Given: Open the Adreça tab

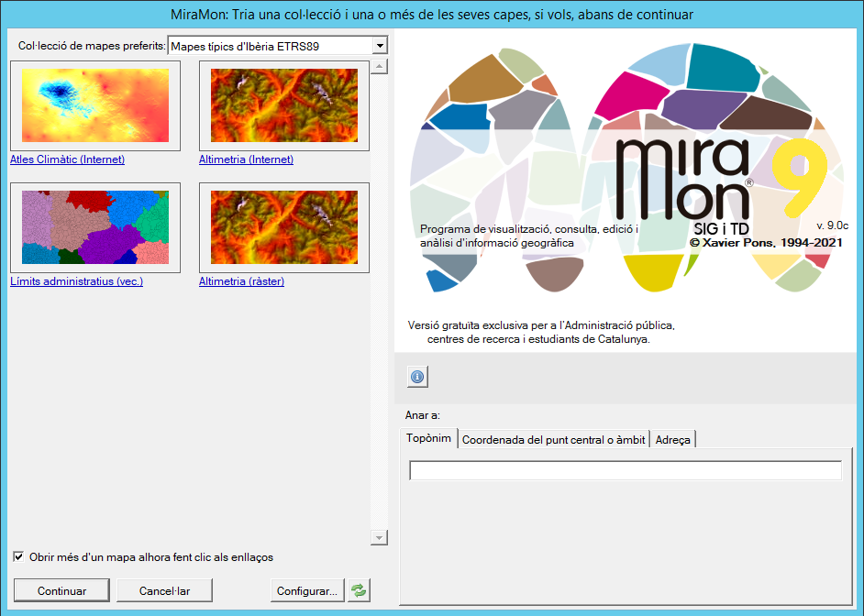Looking at the screenshot, I should (673, 439).
